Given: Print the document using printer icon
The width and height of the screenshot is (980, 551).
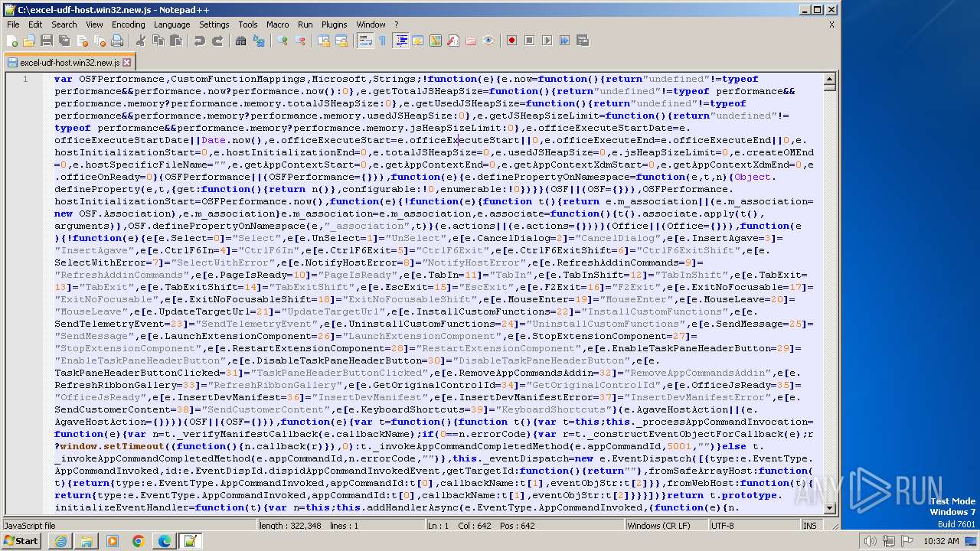Looking at the screenshot, I should [116, 41].
